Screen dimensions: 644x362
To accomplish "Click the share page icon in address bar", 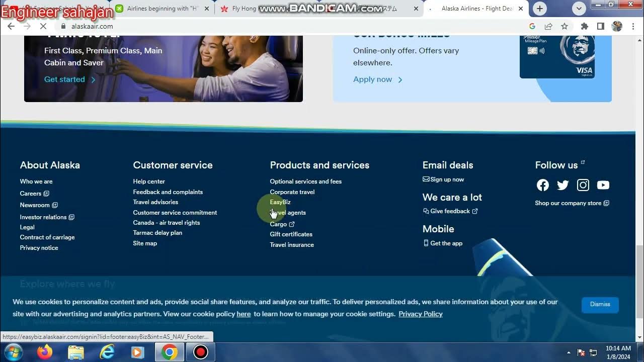I will pyautogui.click(x=548, y=26).
